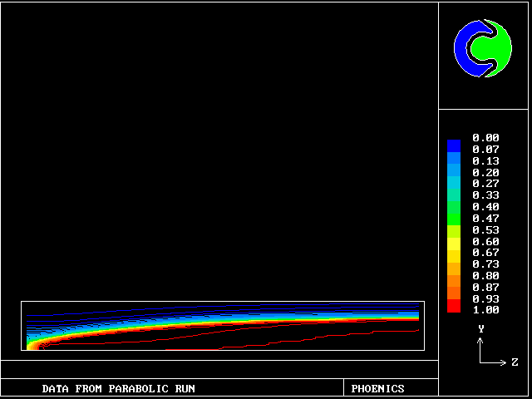This screenshot has height=399, width=532.
Task: Pick the yellow swatch in the color legend
Action: tap(453, 243)
